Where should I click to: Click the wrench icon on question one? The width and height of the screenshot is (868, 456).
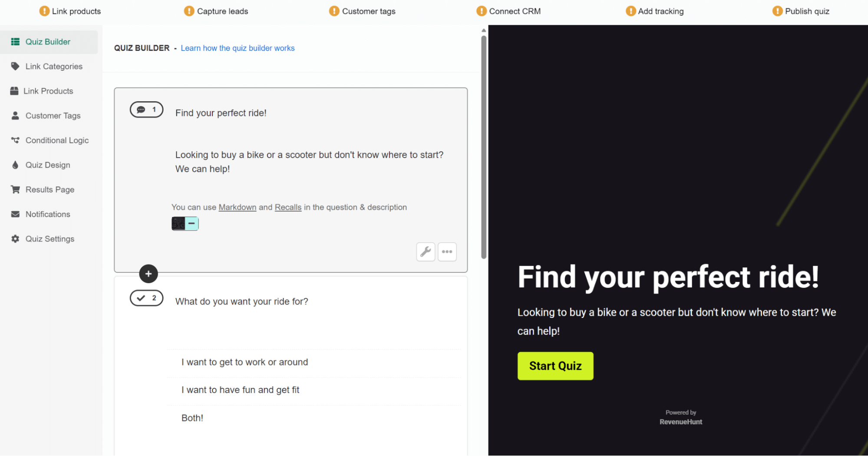426,252
